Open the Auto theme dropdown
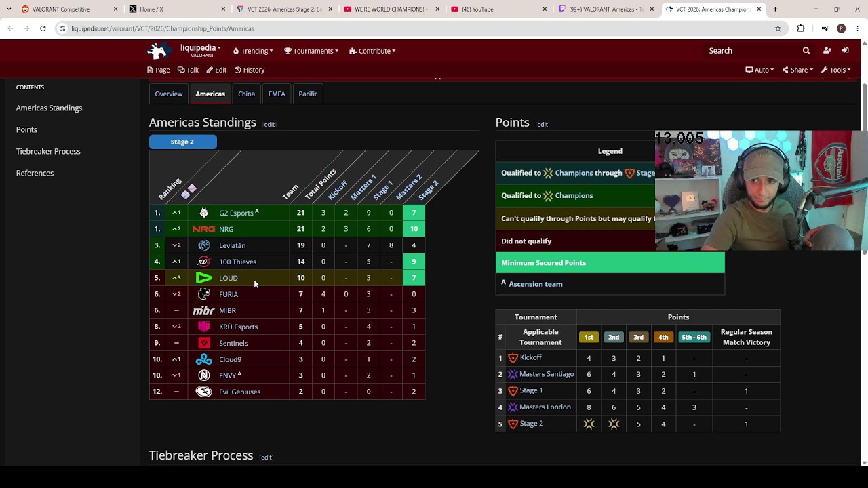This screenshot has width=868, height=488. click(759, 70)
